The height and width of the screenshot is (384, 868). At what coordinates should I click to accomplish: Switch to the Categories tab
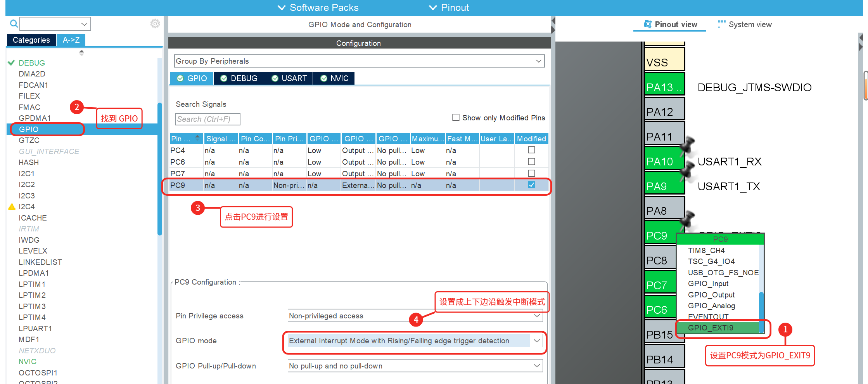[31, 40]
